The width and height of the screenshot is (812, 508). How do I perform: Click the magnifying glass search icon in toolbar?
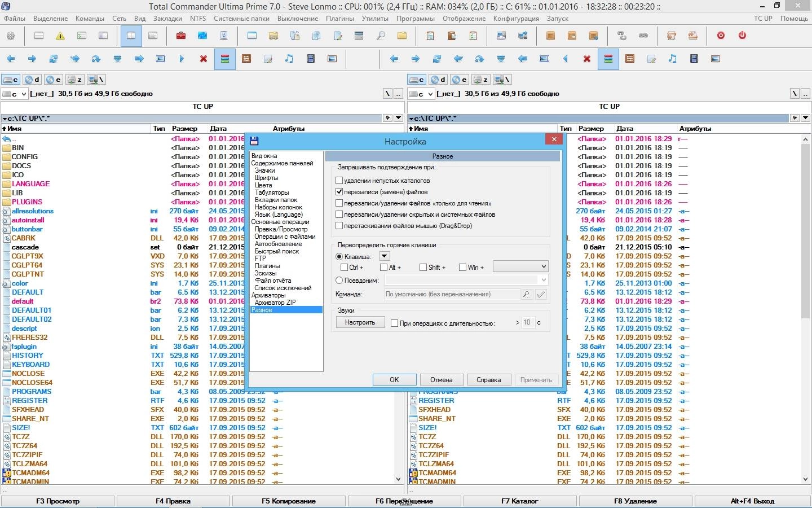pos(381,36)
